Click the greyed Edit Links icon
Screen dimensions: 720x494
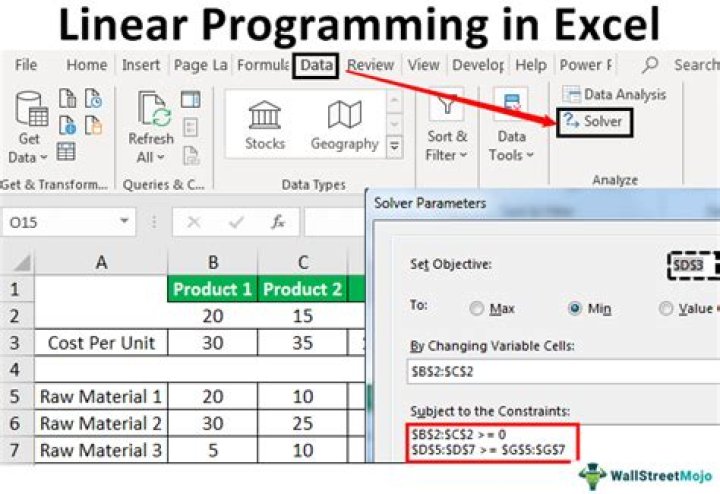(191, 155)
